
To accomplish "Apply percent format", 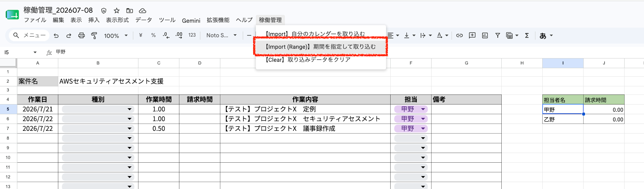I will coord(153,35).
